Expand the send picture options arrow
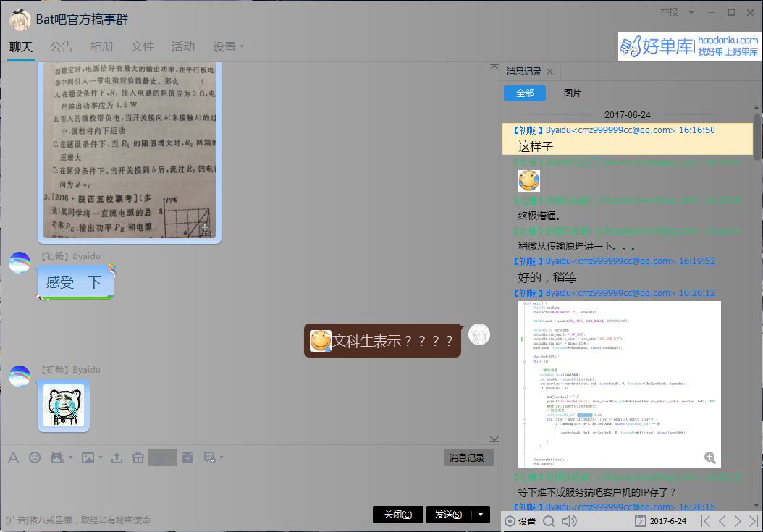 pos(101,457)
